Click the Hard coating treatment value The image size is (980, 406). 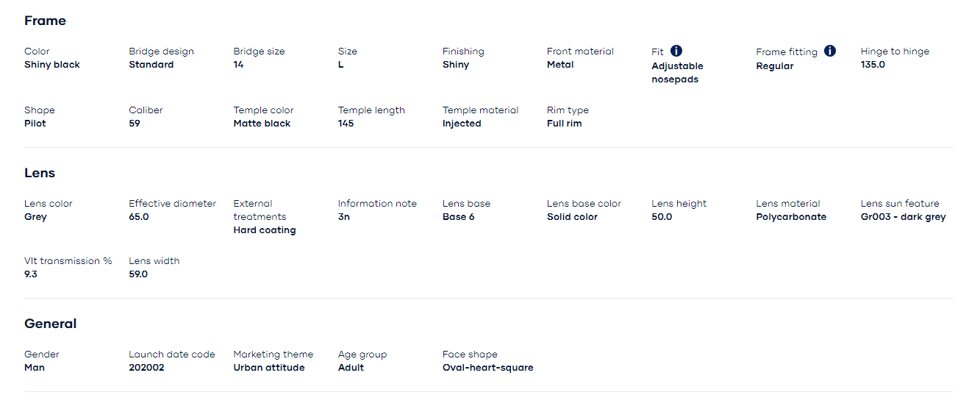265,230
